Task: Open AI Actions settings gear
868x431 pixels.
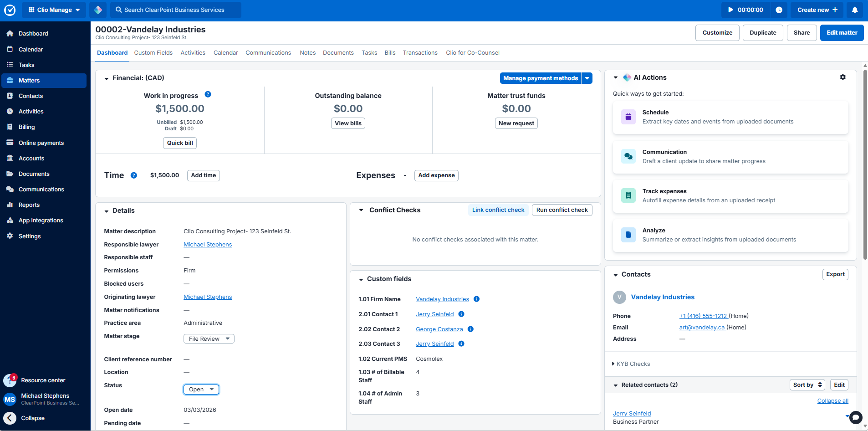Action: click(x=843, y=77)
